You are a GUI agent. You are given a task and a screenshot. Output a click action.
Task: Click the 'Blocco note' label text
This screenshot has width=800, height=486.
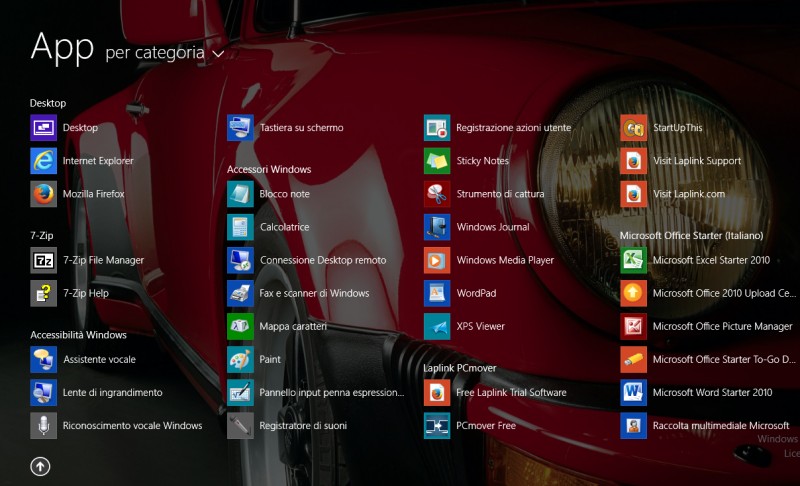coord(285,194)
